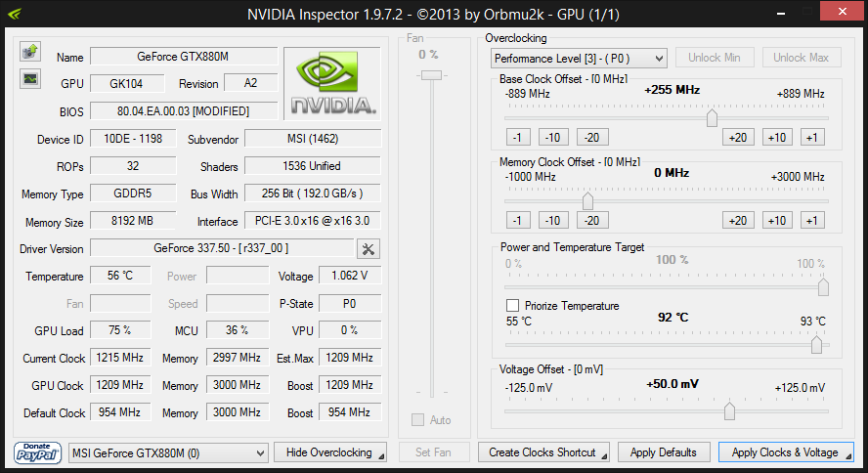Click the Bus Width value 256 Bit
The width and height of the screenshot is (868, 473).
click(x=313, y=193)
